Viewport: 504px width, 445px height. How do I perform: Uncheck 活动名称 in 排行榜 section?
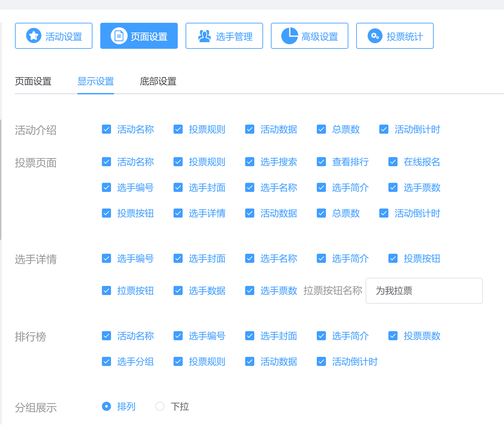coord(106,336)
